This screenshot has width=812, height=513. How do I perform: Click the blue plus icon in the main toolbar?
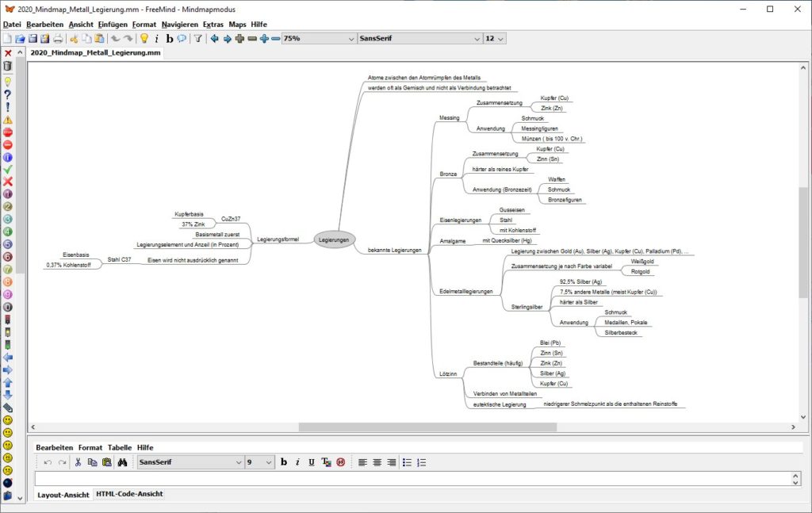tap(264, 38)
